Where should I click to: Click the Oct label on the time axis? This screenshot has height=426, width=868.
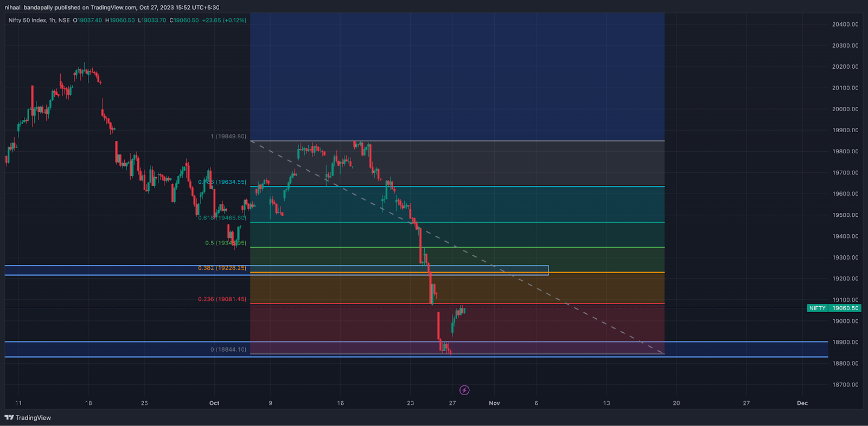coord(214,403)
